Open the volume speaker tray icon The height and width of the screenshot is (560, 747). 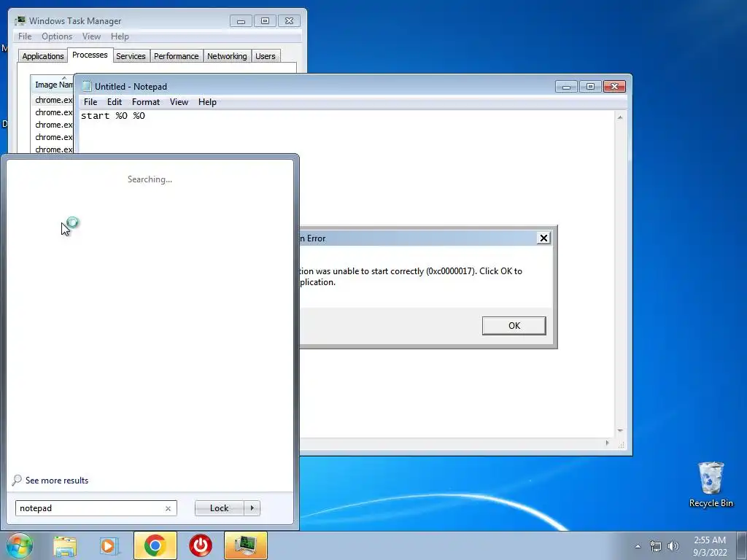pos(673,546)
